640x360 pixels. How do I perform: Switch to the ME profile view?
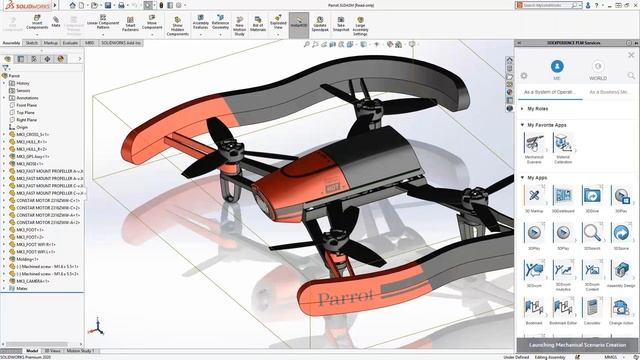coord(557,70)
